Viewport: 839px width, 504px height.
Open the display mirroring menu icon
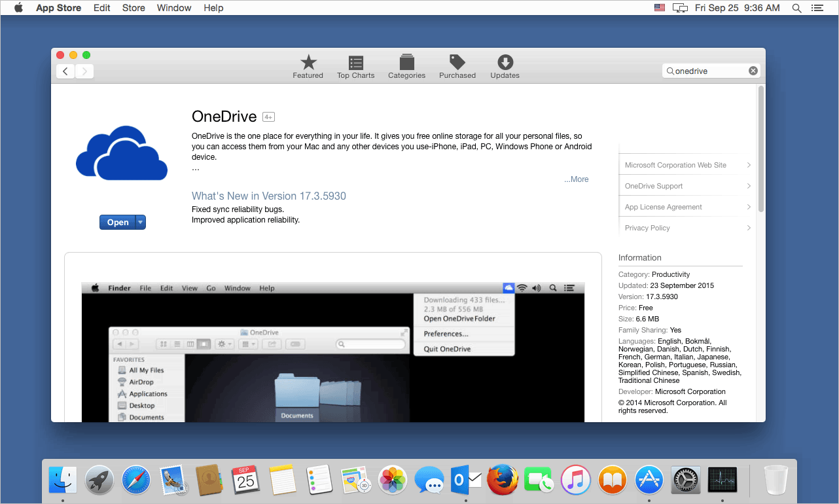coord(681,8)
